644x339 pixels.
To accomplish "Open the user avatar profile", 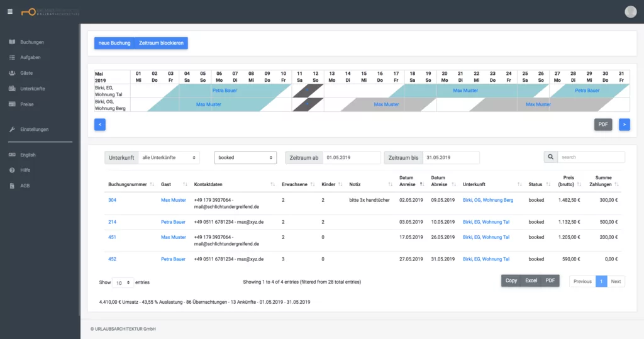I will 630,11.
